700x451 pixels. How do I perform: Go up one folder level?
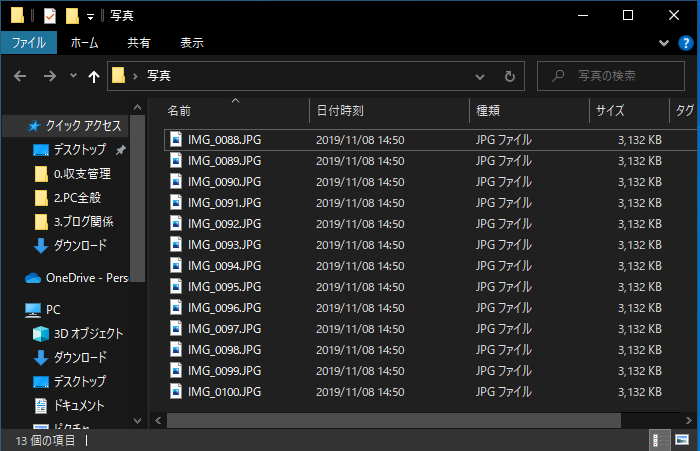94,76
